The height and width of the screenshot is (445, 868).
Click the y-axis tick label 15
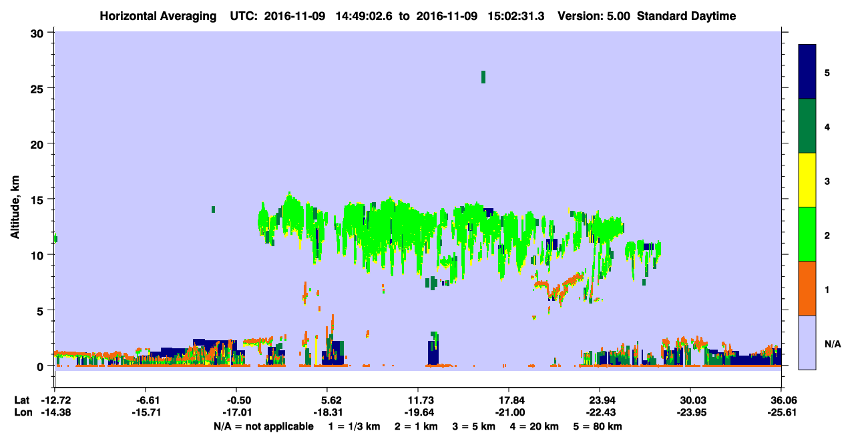[x=38, y=199]
